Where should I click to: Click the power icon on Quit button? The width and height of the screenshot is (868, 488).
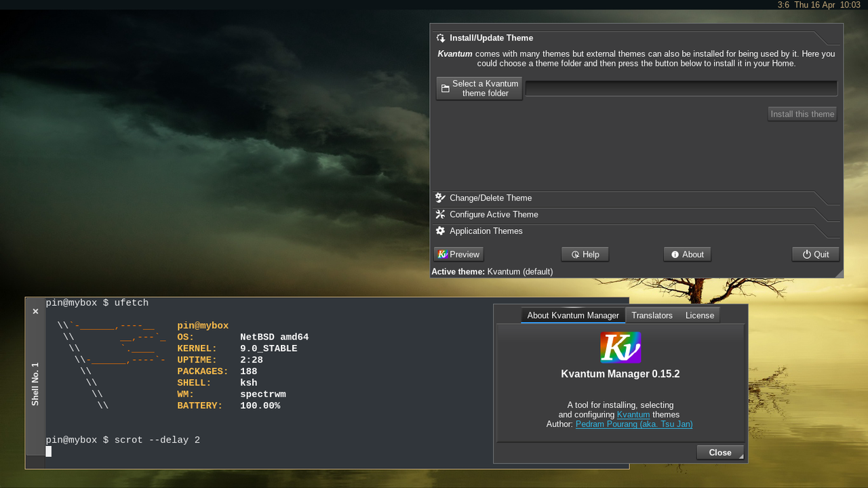click(807, 254)
